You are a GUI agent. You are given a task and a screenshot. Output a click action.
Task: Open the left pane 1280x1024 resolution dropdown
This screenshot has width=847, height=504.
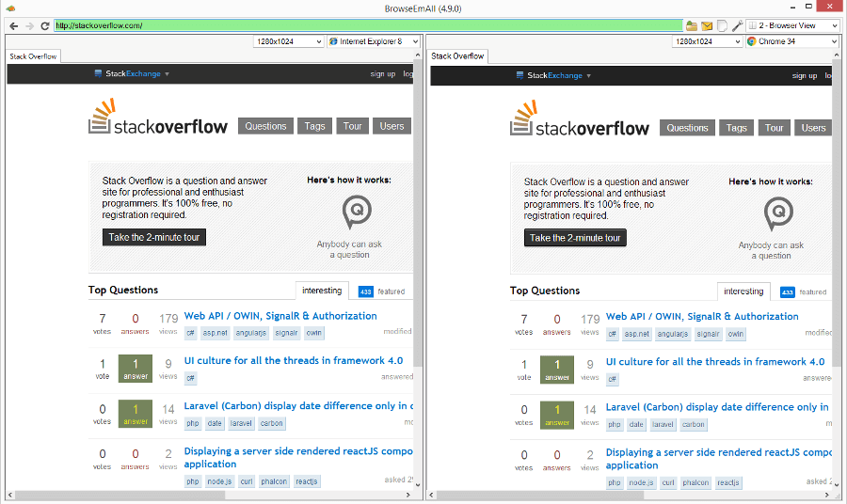(x=289, y=41)
